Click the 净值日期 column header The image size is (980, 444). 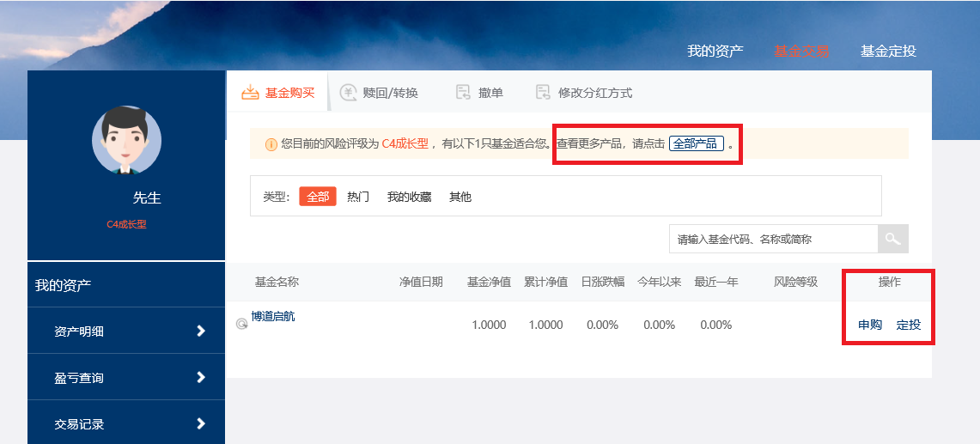(421, 282)
